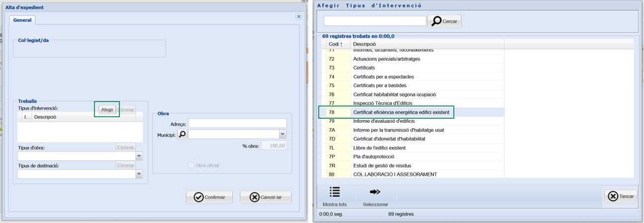Image resolution: width=644 pixels, height=223 pixels.
Task: Select the General tab
Action: click(x=22, y=20)
